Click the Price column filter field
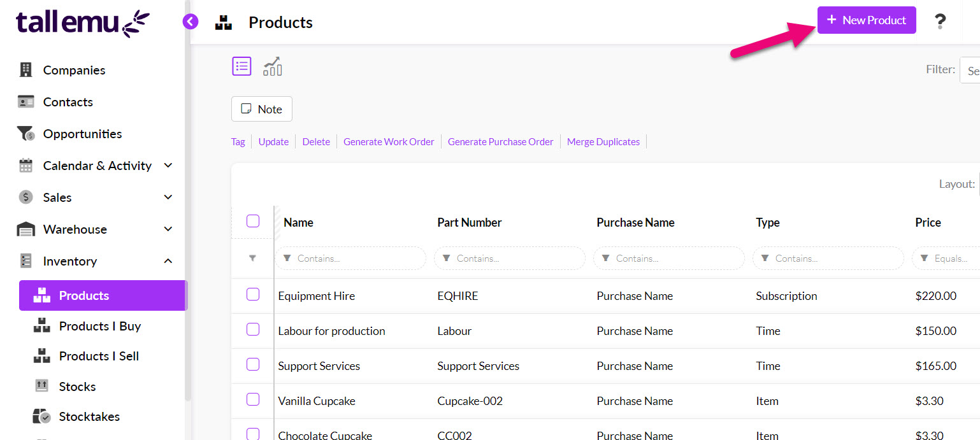Viewport: 980px width, 440px height. (946, 259)
